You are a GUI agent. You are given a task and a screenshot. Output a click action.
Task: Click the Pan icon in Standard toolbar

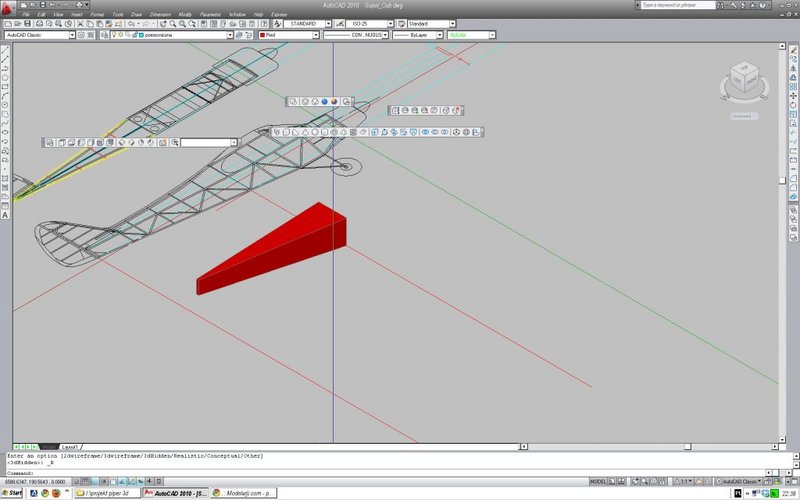(163, 24)
